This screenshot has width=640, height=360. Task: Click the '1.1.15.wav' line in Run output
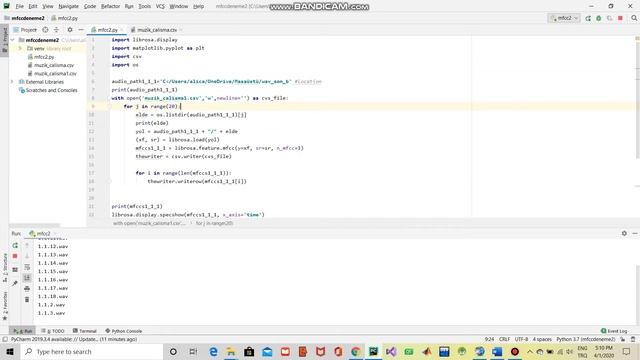[53, 271]
